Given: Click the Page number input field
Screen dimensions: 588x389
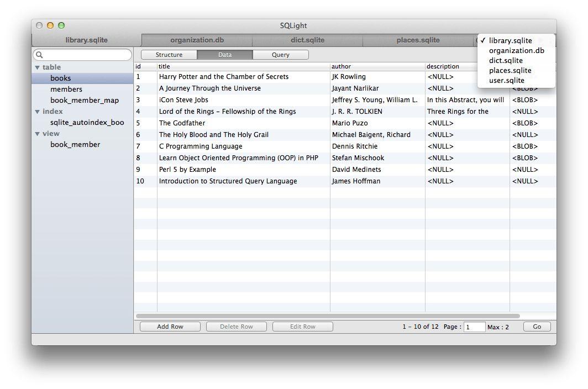Looking at the screenshot, I should (x=474, y=327).
